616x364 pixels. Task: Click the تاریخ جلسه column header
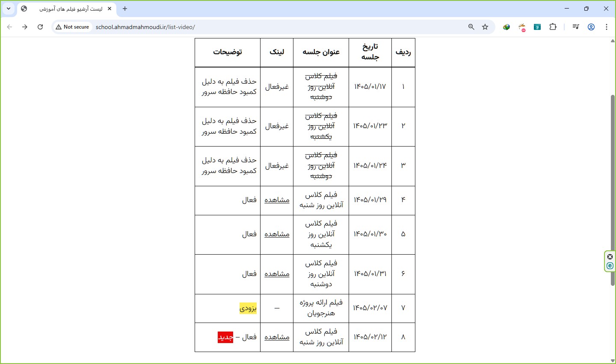click(370, 52)
